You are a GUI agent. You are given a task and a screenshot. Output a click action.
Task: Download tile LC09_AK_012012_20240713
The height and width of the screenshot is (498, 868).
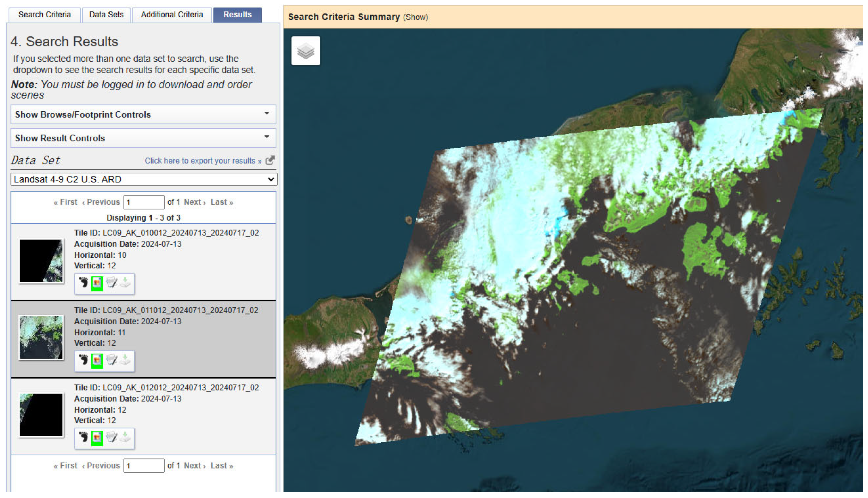pos(125,438)
